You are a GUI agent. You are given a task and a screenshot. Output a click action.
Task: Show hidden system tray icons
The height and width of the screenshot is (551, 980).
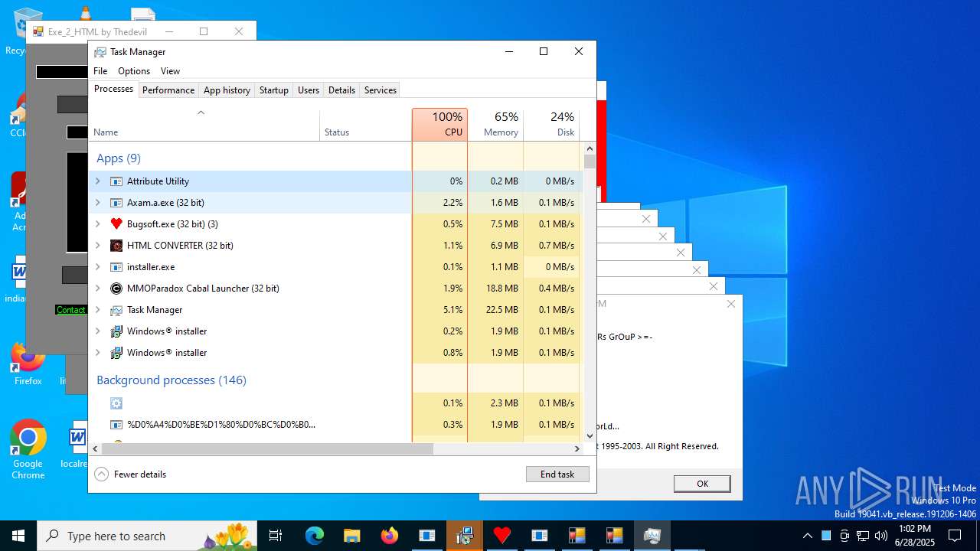pos(807,536)
